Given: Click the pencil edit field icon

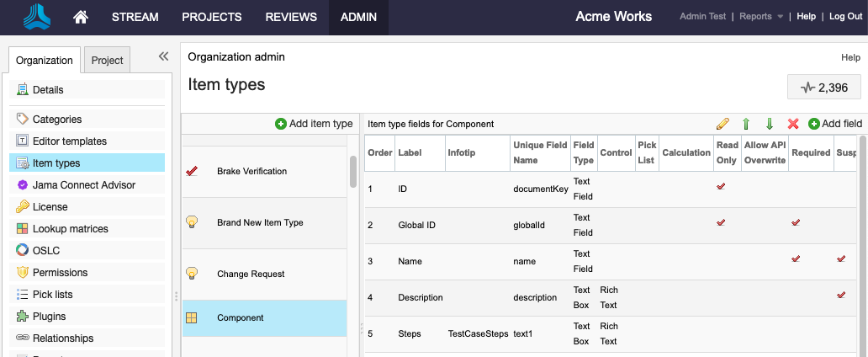Looking at the screenshot, I should point(722,124).
